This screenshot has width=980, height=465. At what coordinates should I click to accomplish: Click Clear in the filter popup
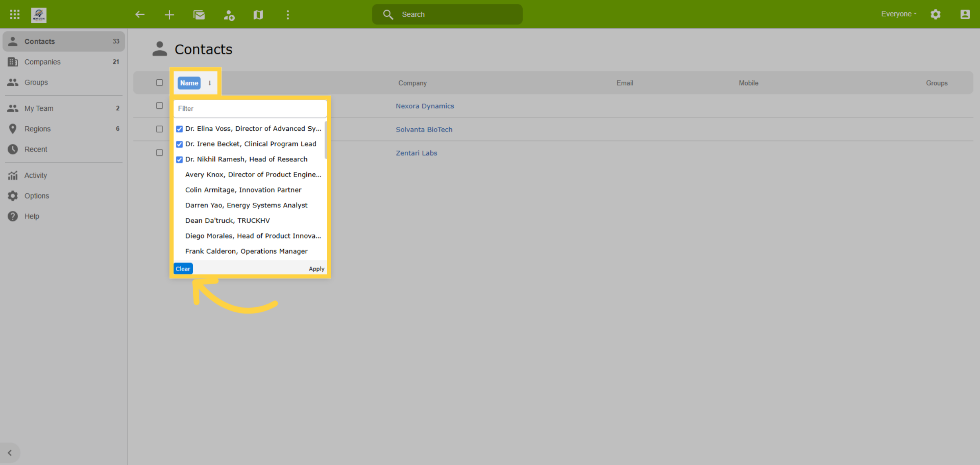(x=183, y=269)
